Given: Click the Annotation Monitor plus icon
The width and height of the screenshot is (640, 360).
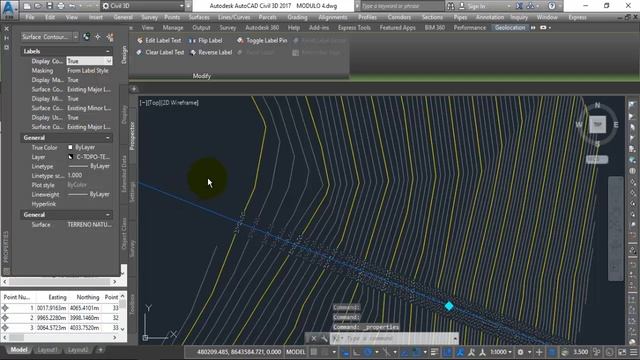Looking at the screenshot, I should 539,352.
